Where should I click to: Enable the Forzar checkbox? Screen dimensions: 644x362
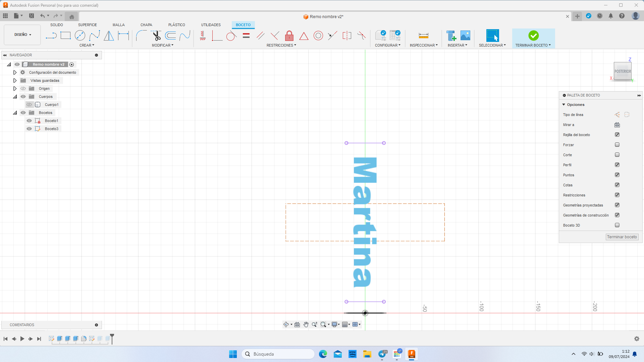click(x=617, y=145)
